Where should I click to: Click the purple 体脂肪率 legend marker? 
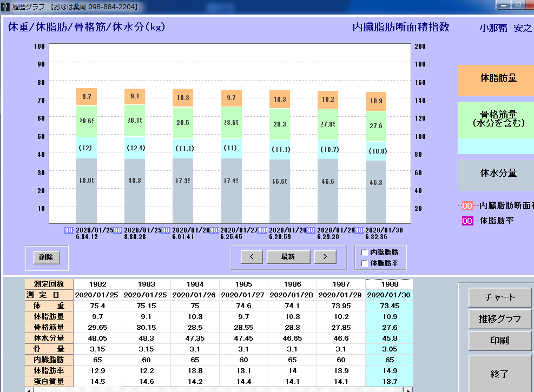coord(467,221)
